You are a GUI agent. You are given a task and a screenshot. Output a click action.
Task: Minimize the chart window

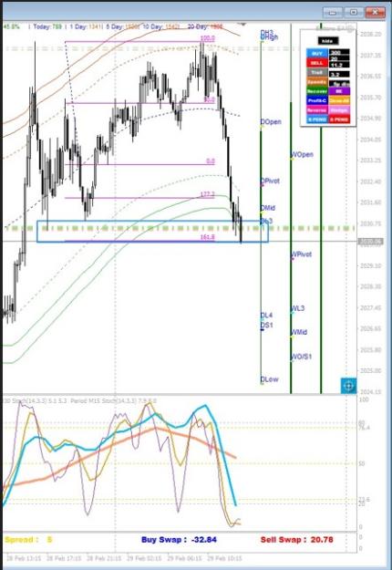pyautogui.click(x=333, y=13)
